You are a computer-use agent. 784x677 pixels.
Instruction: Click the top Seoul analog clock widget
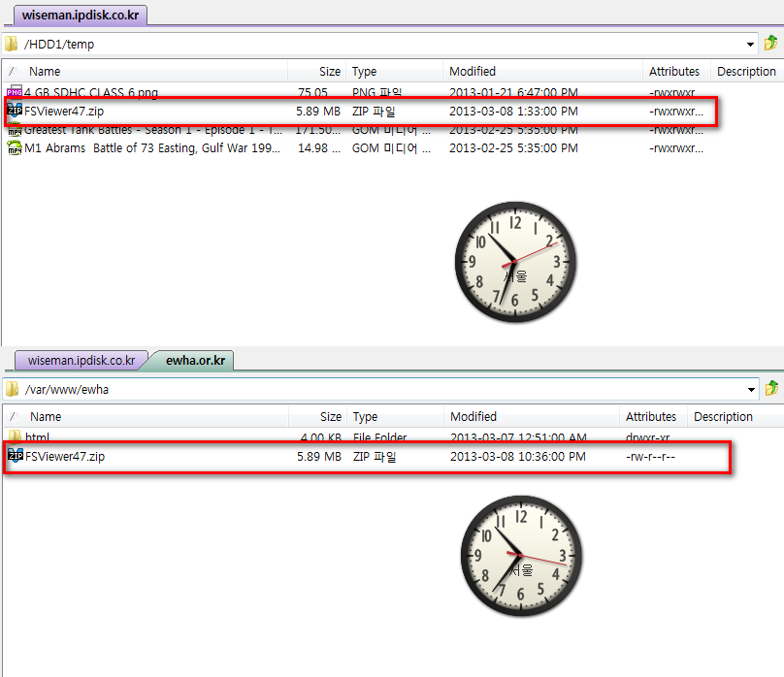[515, 262]
